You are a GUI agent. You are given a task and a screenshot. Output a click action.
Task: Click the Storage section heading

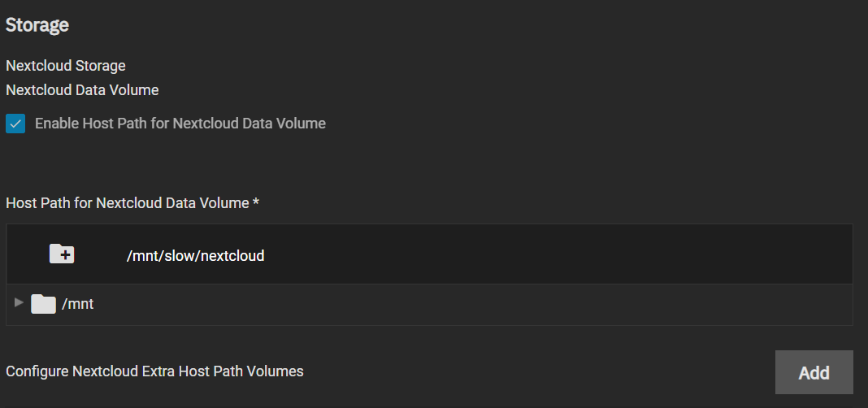[37, 25]
